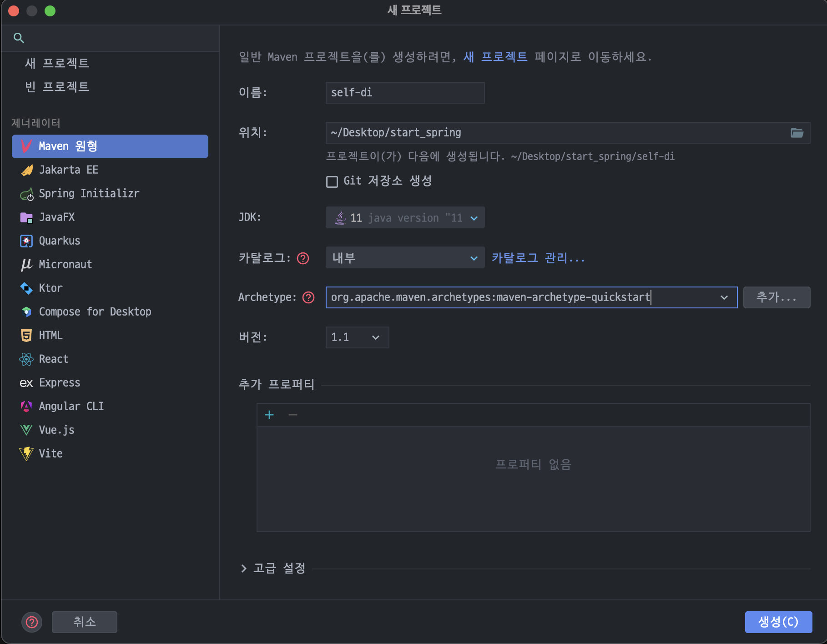Image resolution: width=827 pixels, height=644 pixels.
Task: Choose the Vite generator
Action: click(110, 454)
